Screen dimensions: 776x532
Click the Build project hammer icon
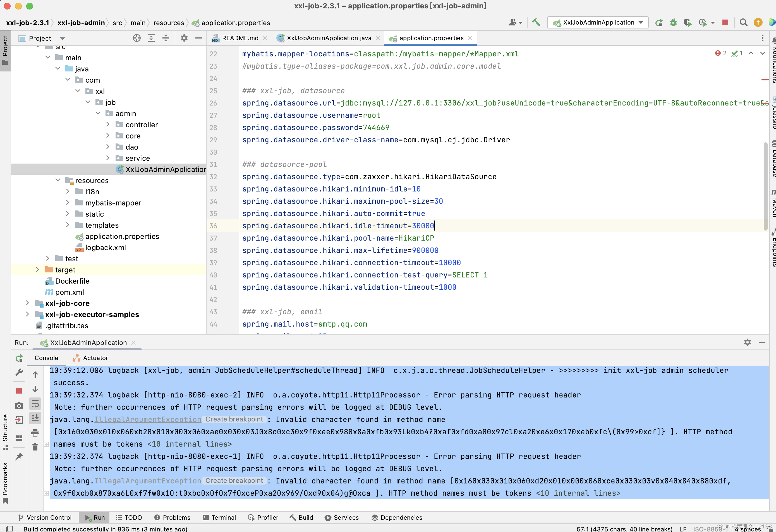pyautogui.click(x=536, y=22)
